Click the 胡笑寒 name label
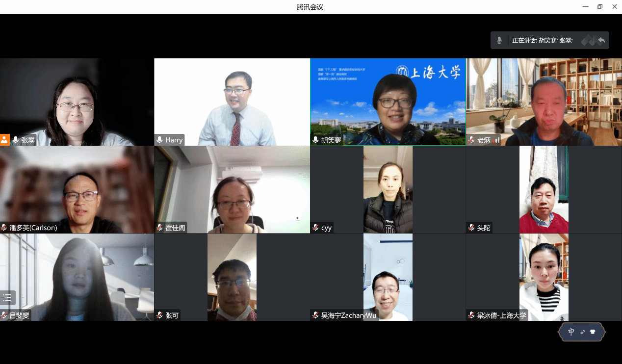Viewport: 622px width, 364px height. click(x=331, y=140)
